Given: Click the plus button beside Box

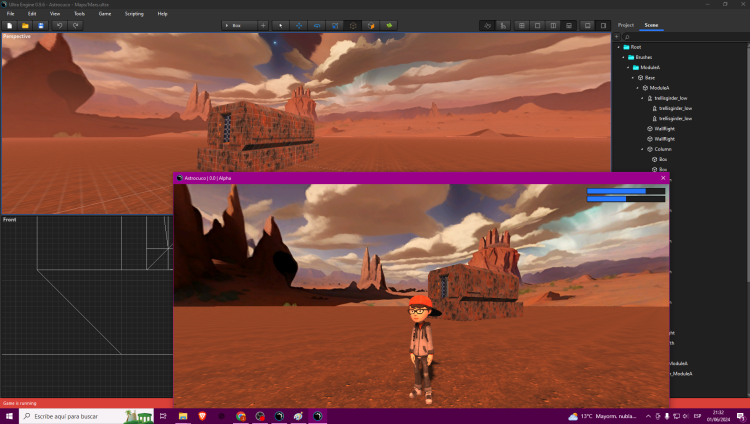Looking at the screenshot, I should pos(263,25).
